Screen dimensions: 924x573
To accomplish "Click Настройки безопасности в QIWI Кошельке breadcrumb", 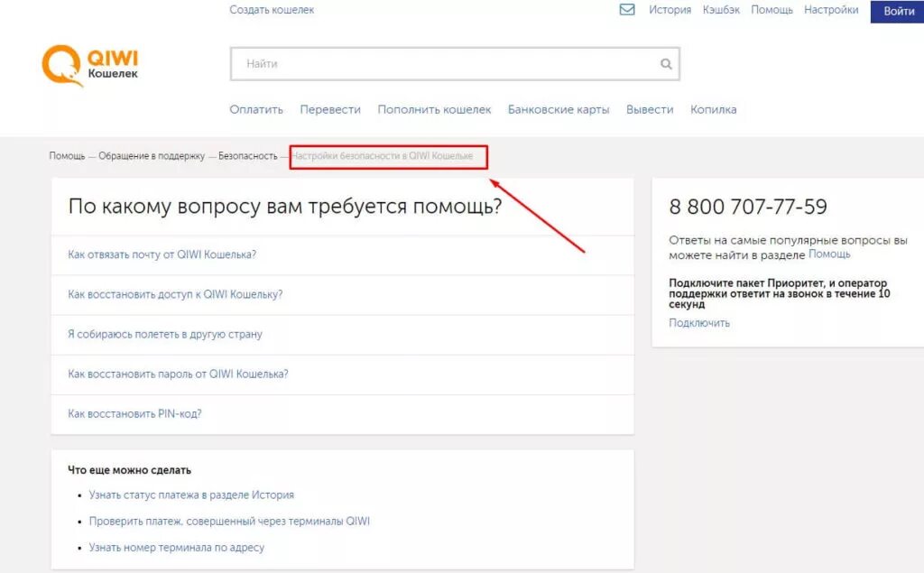I will point(383,156).
